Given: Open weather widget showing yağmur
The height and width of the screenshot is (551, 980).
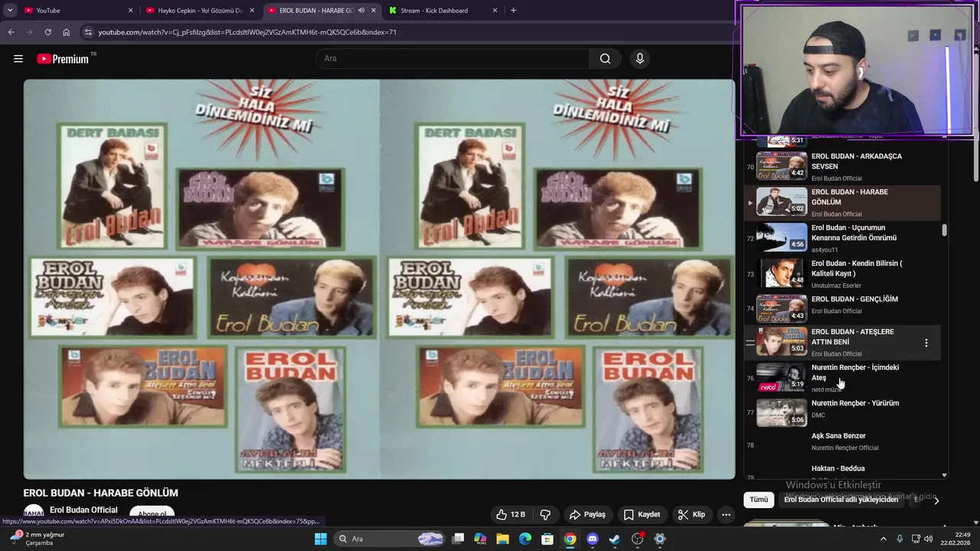Looking at the screenshot, I should pos(37,539).
